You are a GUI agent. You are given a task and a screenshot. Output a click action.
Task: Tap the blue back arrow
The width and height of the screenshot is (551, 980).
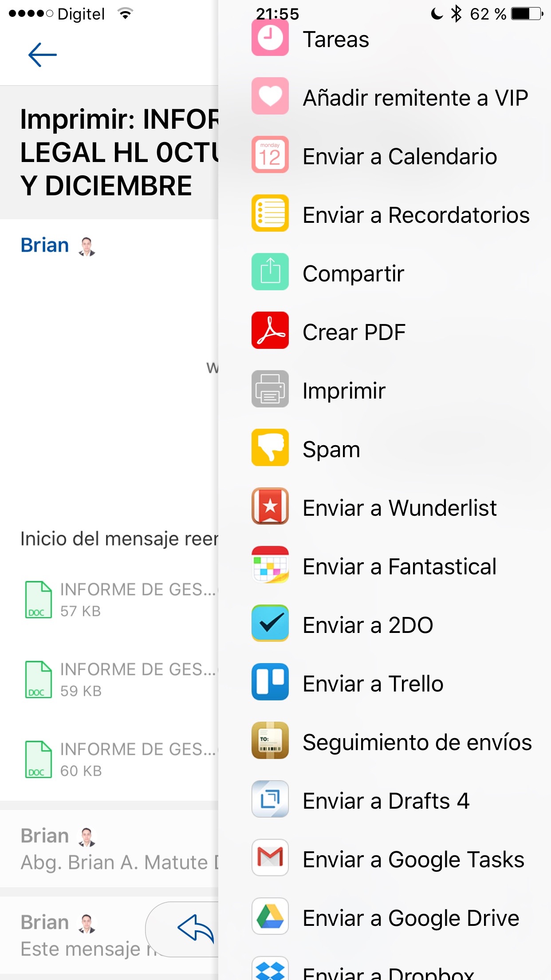42,55
